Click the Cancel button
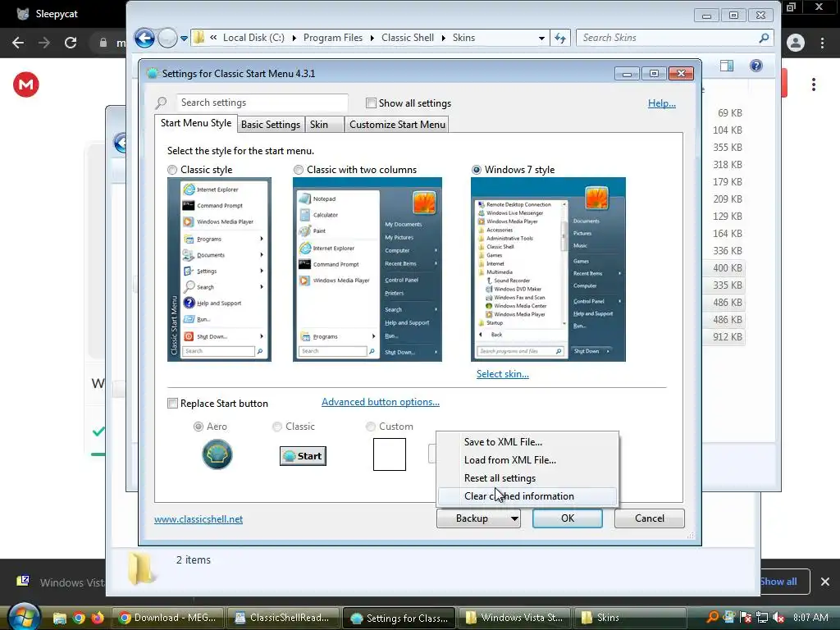The height and width of the screenshot is (630, 840). point(650,518)
